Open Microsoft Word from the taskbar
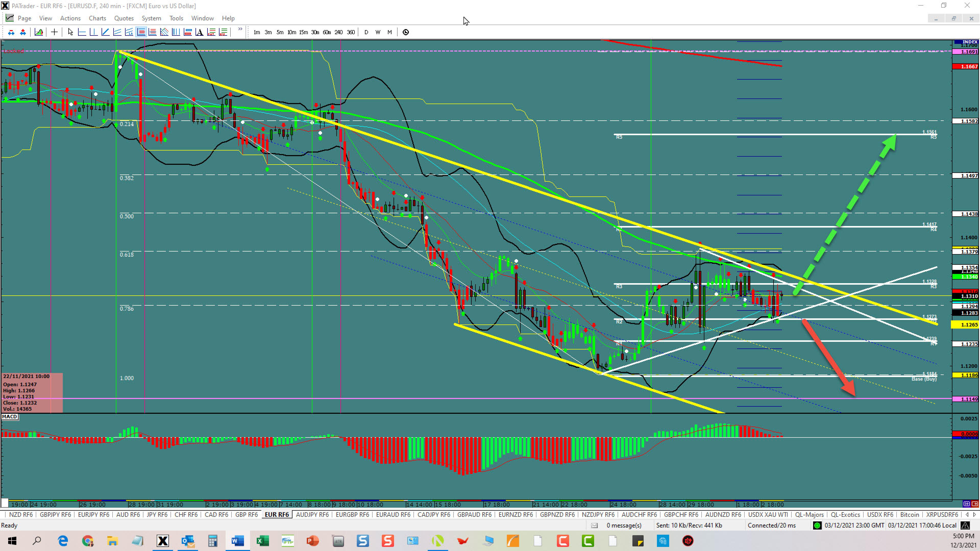 click(237, 541)
